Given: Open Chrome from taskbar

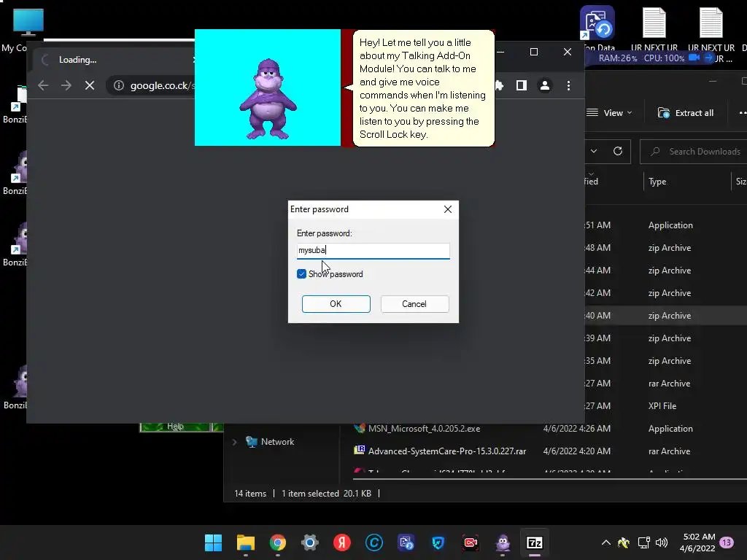Looking at the screenshot, I should click(278, 542).
